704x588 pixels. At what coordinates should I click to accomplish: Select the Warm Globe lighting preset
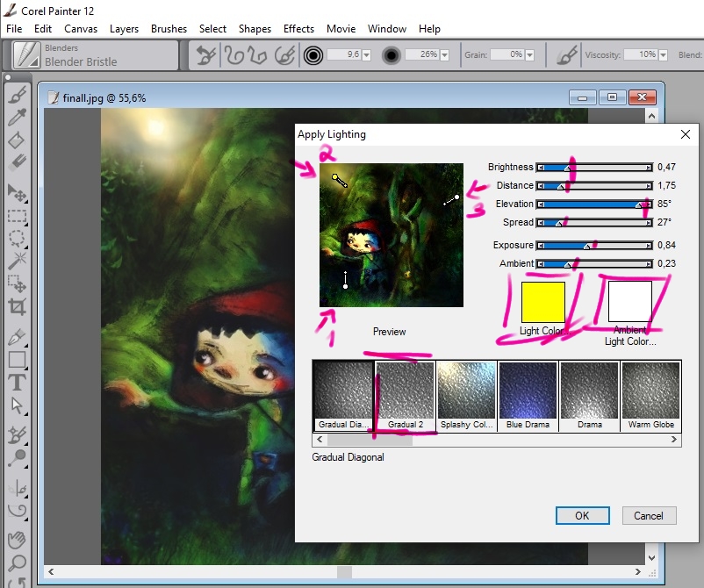click(x=651, y=396)
